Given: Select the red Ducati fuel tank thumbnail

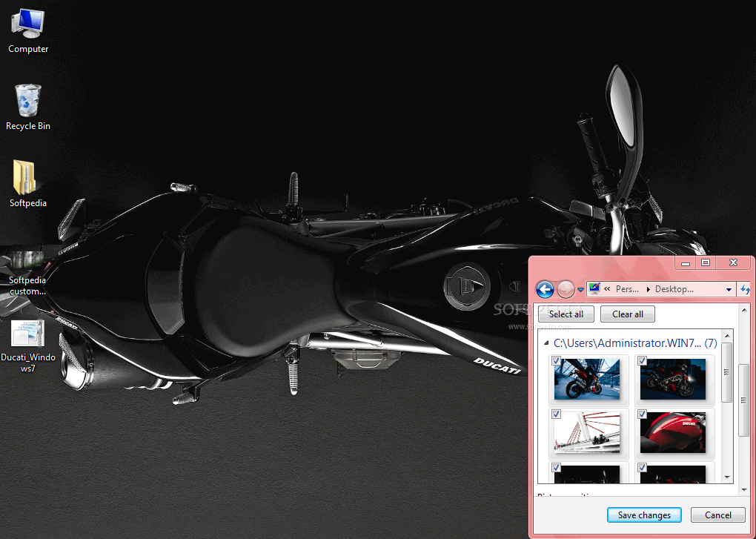Looking at the screenshot, I should click(673, 432).
